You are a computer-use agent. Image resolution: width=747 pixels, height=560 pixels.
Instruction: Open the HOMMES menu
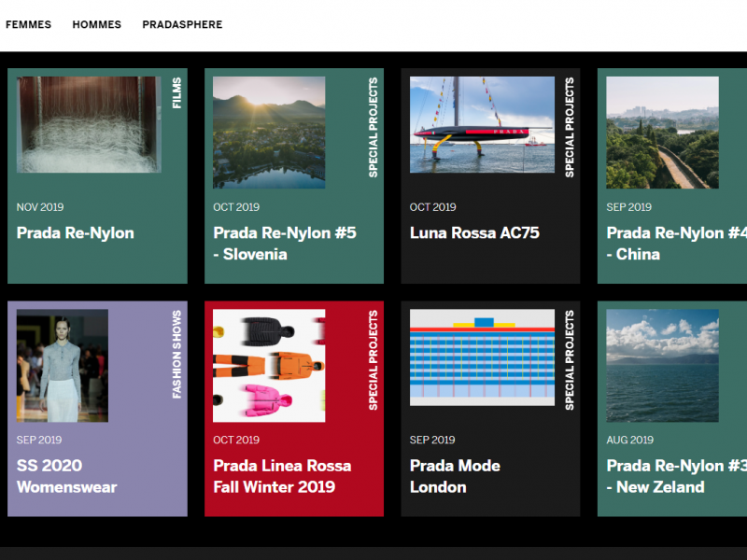(97, 25)
